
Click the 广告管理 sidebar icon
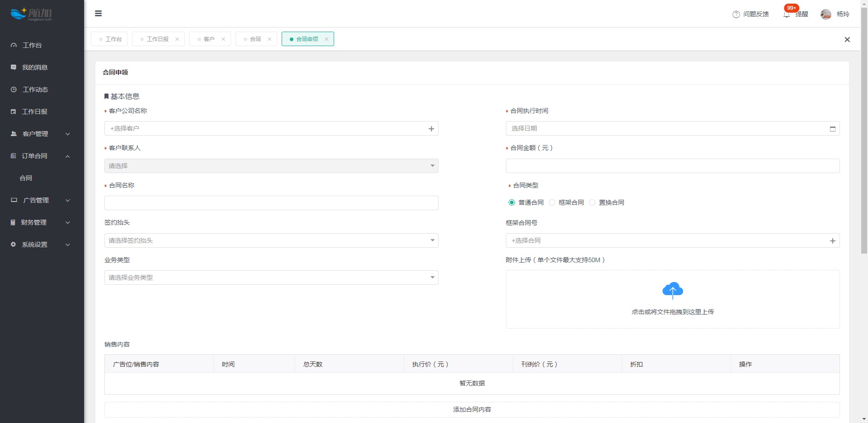pyautogui.click(x=14, y=200)
